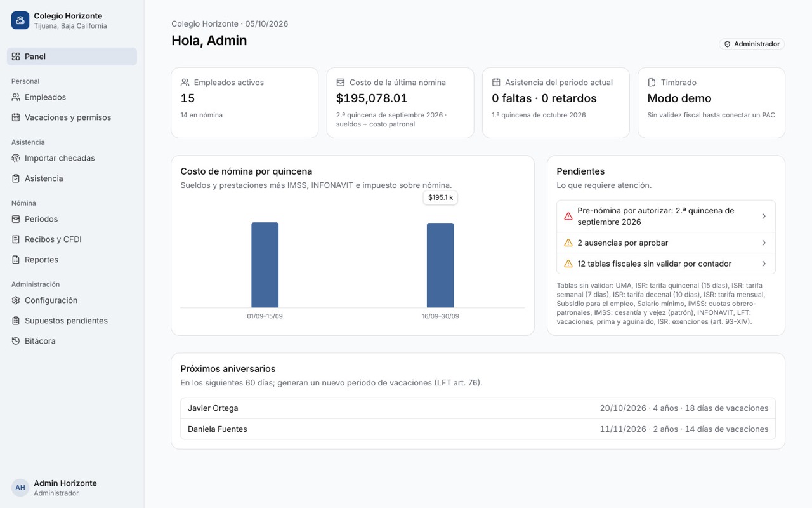Select the Daniela Fuentes anniversary row
The height and width of the screenshot is (508, 812).
478,429
